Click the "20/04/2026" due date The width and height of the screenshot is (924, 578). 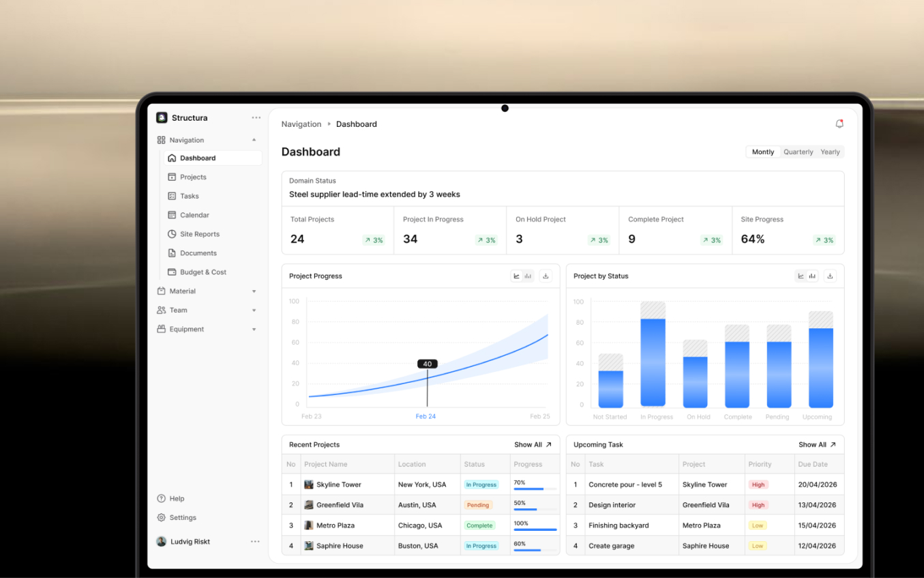click(x=817, y=485)
